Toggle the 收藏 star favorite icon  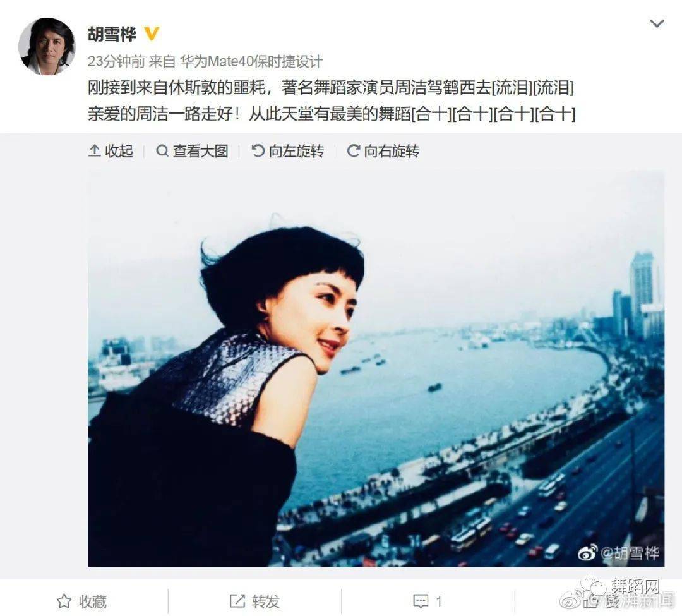(x=64, y=601)
